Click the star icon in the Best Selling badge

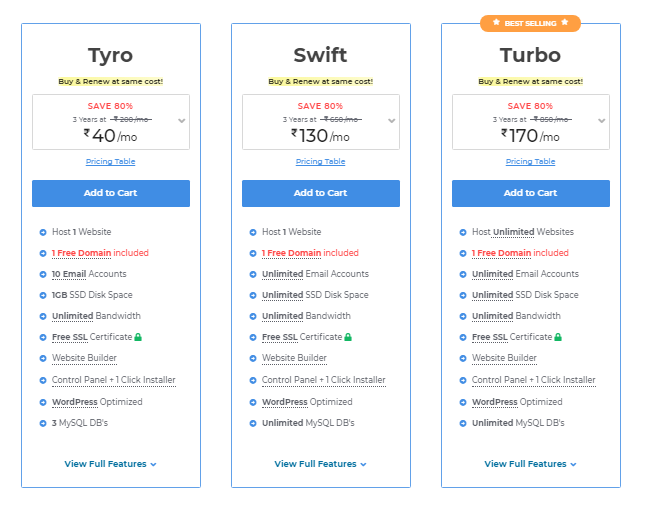[x=495, y=21]
